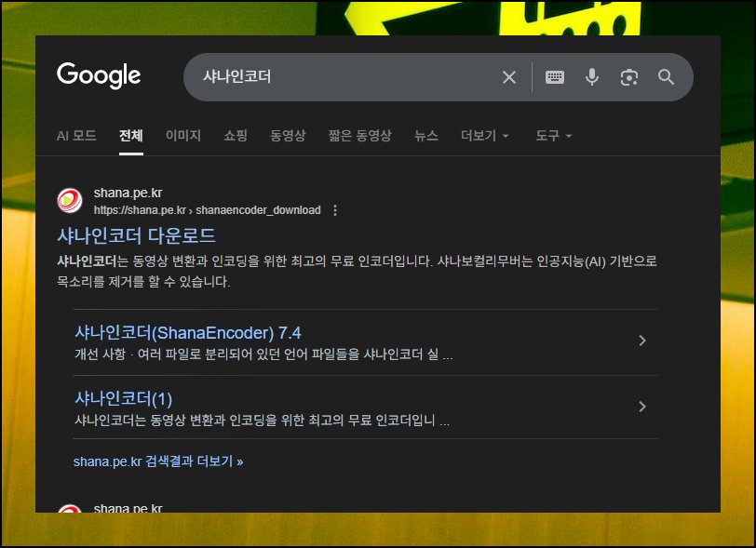Start voice search with the microphone
756x548 pixels.
click(592, 77)
